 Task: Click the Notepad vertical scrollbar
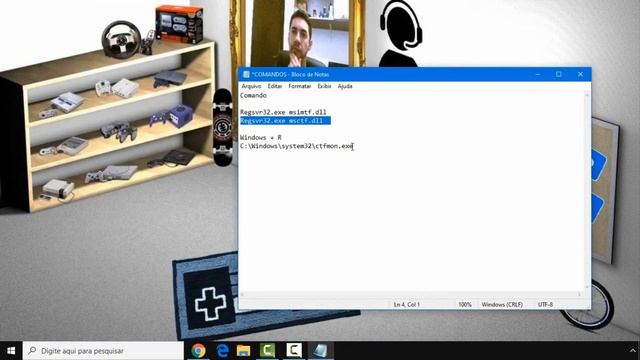587,191
